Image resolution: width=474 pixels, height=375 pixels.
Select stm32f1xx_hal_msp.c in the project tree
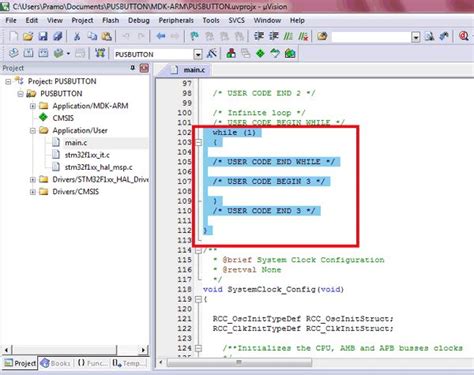tap(98, 167)
